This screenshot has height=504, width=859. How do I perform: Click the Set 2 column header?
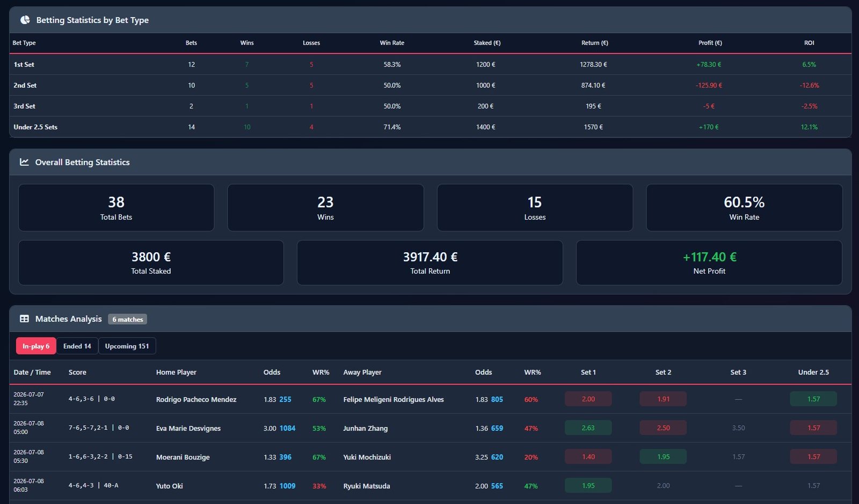coord(663,372)
